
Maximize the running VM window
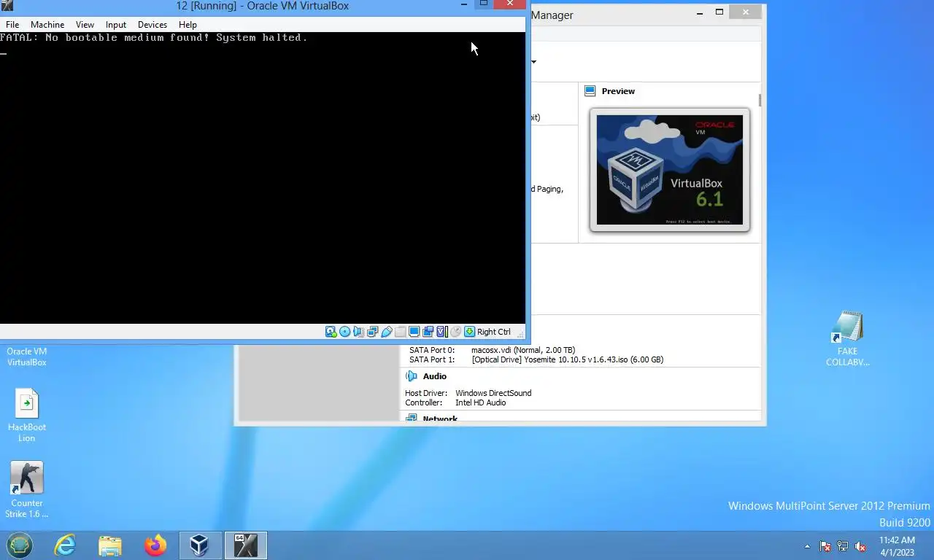pos(483,4)
